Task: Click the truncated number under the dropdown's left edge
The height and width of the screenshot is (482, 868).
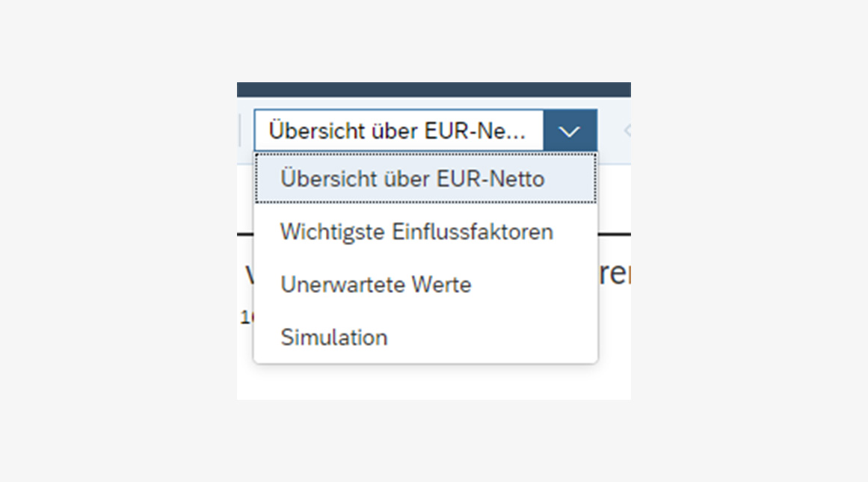Action: click(246, 317)
